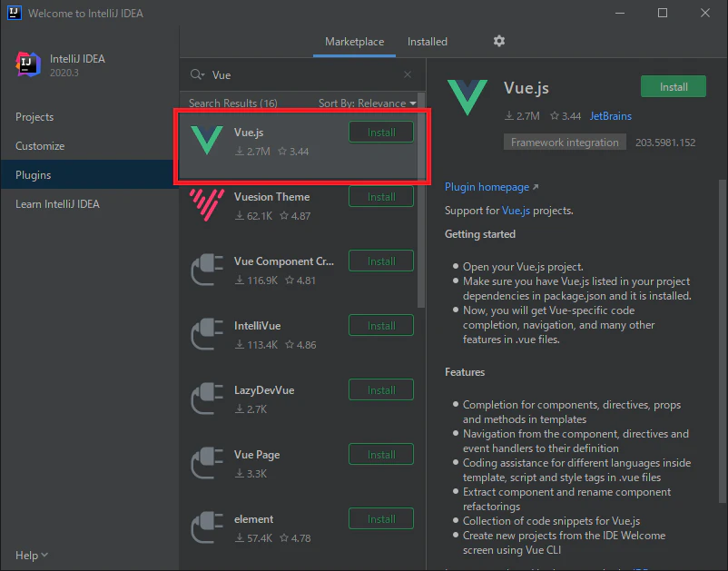Click the IntelliVue plugin icon
The height and width of the screenshot is (571, 728).
point(207,334)
